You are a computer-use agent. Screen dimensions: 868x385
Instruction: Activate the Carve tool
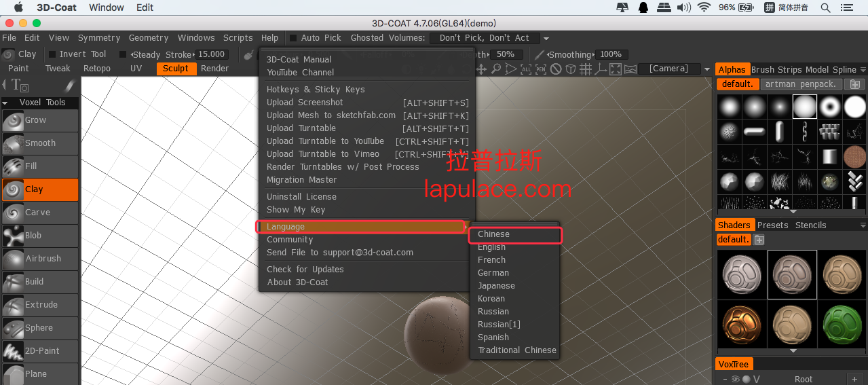(39, 213)
